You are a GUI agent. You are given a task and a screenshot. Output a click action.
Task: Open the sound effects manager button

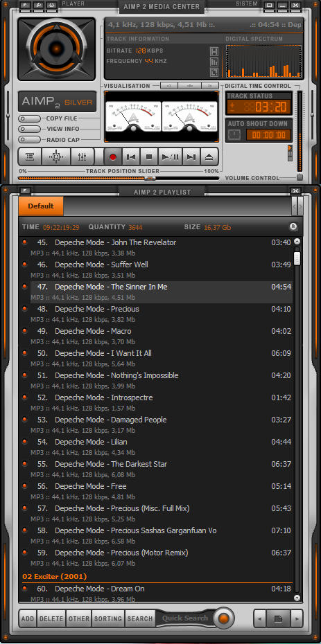pyautogui.click(x=56, y=157)
